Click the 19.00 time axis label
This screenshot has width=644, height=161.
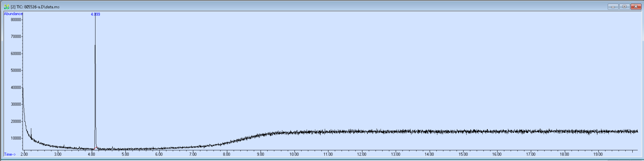point(598,154)
